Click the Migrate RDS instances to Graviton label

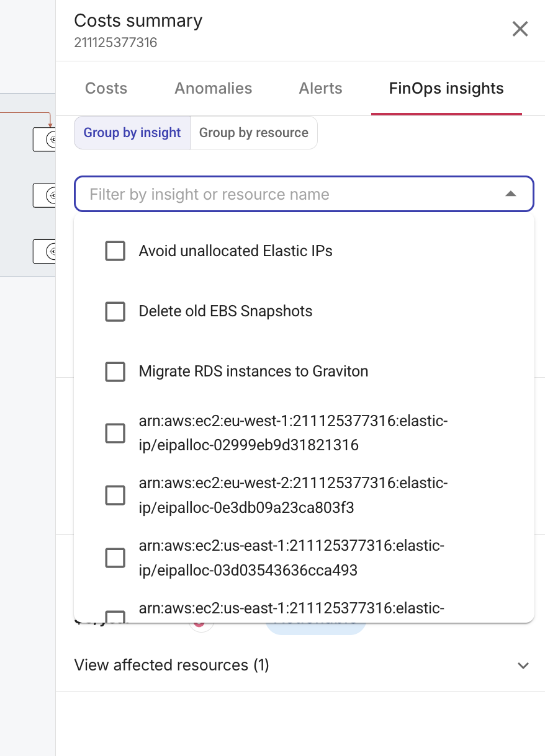[254, 371]
